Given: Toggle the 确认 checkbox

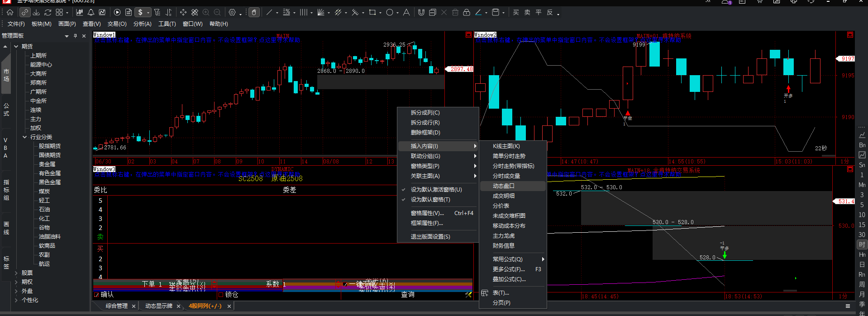Looking at the screenshot, I should (96, 295).
